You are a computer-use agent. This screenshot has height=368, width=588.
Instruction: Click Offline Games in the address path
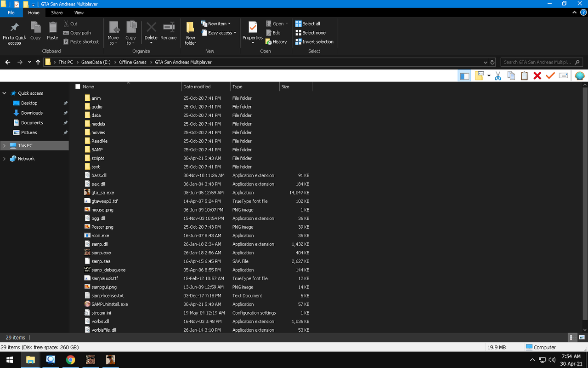[133, 62]
